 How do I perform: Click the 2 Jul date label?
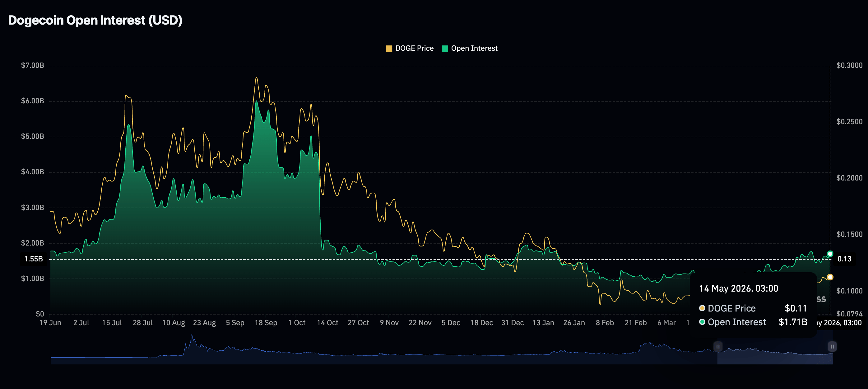point(81,323)
